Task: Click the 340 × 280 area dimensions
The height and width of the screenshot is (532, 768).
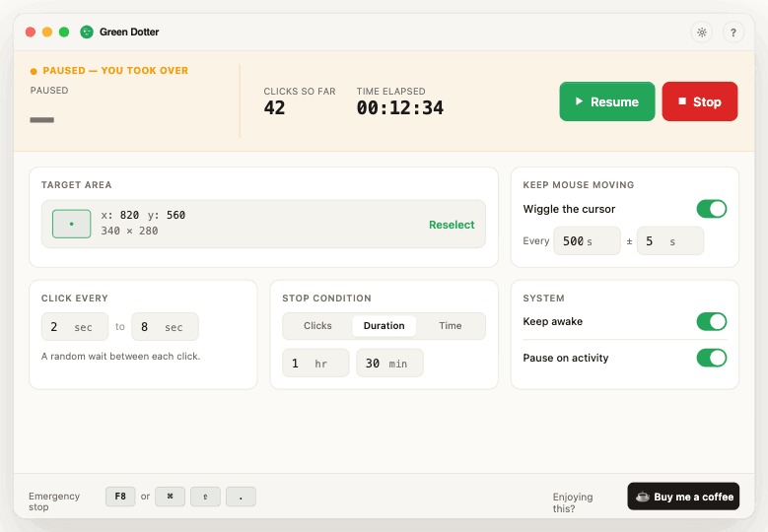Action: tap(129, 231)
